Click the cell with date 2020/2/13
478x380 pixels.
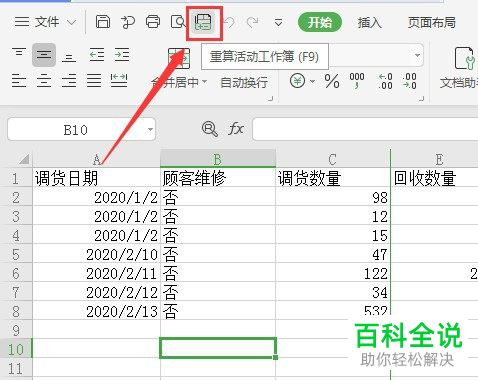(97, 311)
